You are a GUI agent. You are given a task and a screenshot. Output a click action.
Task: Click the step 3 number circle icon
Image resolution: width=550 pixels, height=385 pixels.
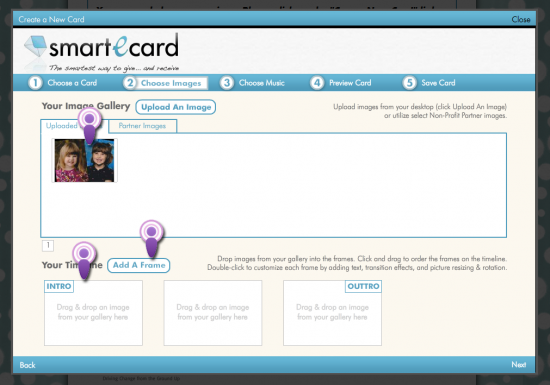pyautogui.click(x=227, y=83)
